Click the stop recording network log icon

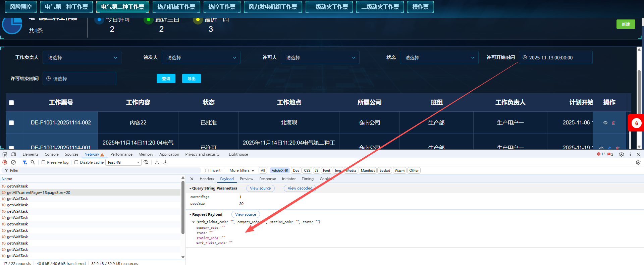pos(5,162)
